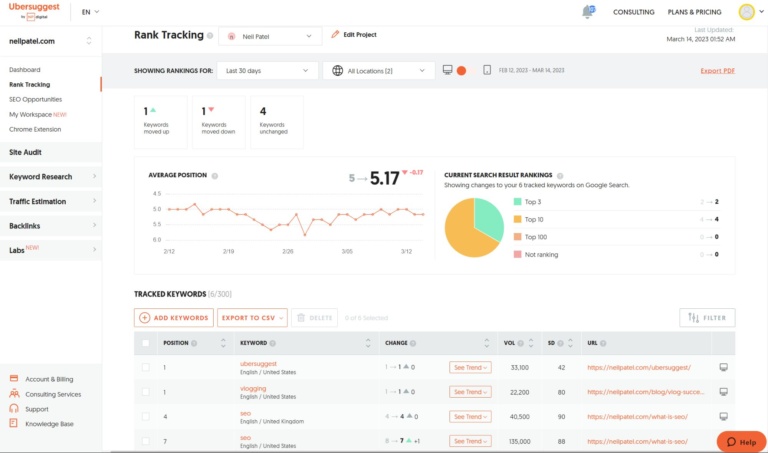768x453 pixels.
Task: Click the Account & Billing card icon
Action: 14,379
